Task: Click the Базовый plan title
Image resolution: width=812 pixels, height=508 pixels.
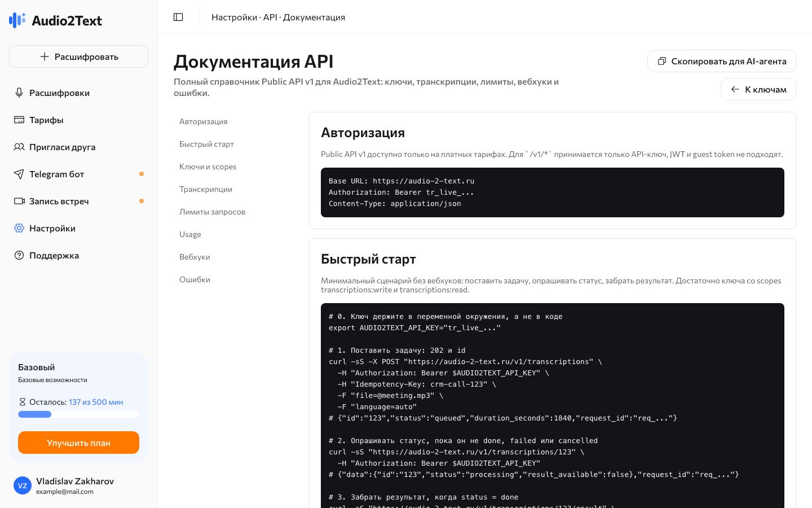Action: coord(36,367)
